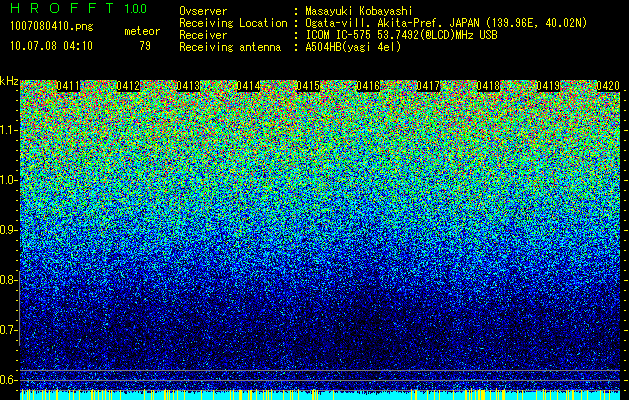This screenshot has width=629, height=400.
Task: Click the 0414 time marker
Action: pyautogui.click(x=248, y=86)
